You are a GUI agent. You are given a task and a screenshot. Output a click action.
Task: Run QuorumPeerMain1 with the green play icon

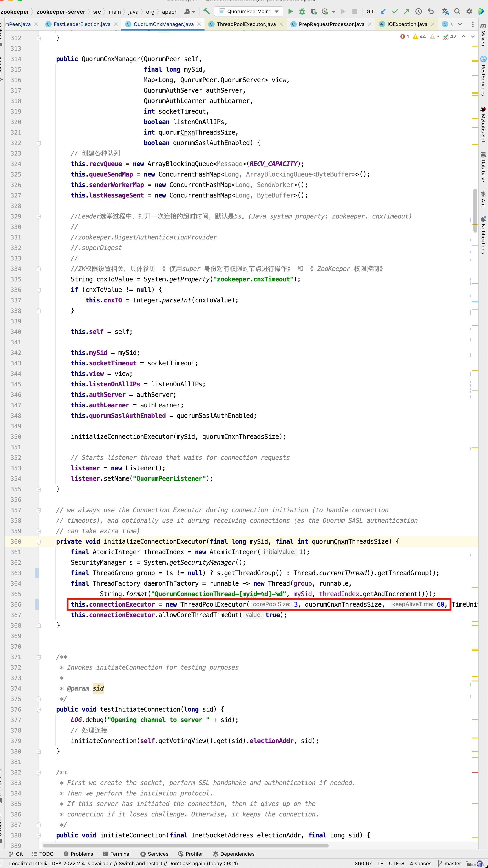click(290, 11)
